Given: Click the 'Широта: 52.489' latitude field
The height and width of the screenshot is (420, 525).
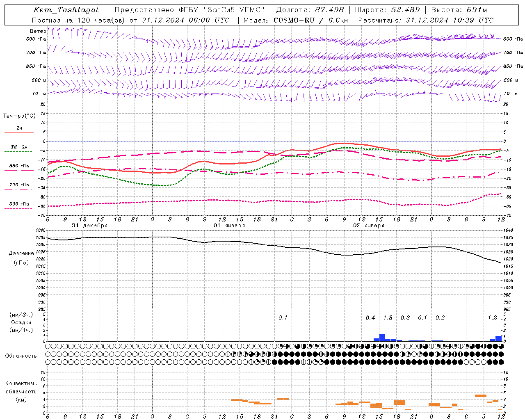Looking at the screenshot, I should (387, 10).
